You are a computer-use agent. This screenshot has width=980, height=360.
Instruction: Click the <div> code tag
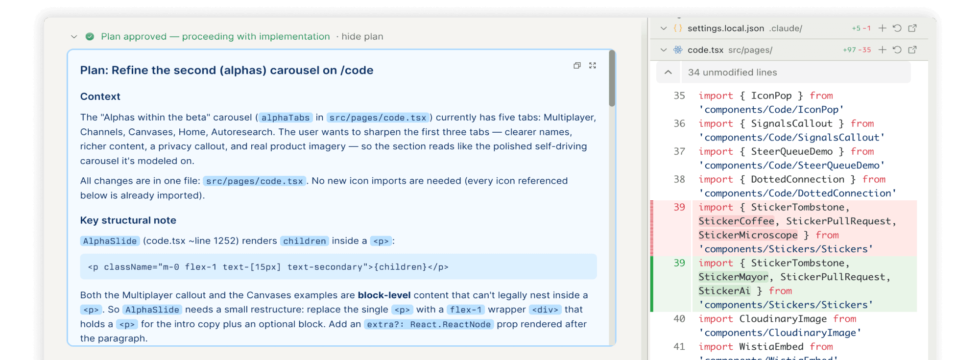click(x=545, y=310)
